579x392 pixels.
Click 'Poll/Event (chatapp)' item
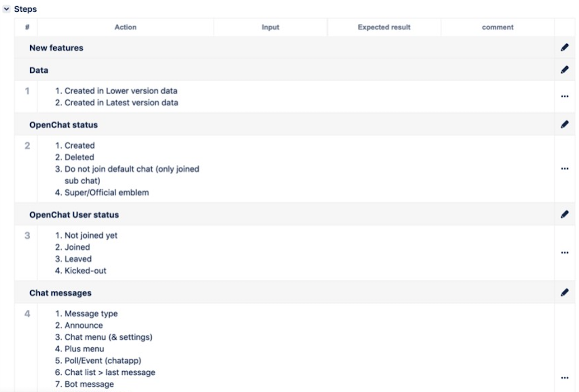point(103,360)
